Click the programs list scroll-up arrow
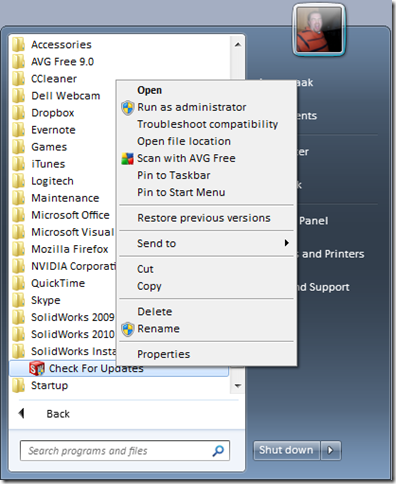396x484 pixels. [238, 44]
